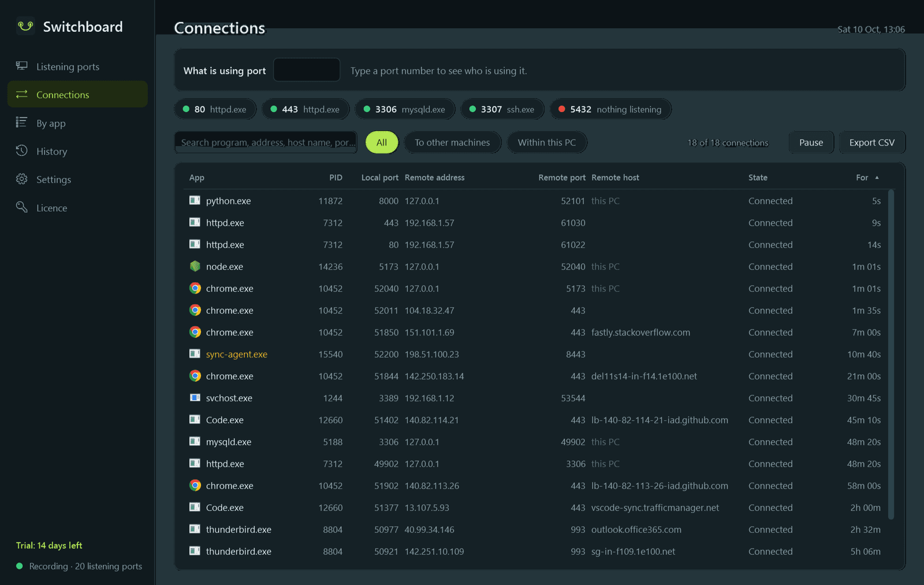Viewport: 924px width, 585px height.
Task: Filter by To other machines
Action: (x=452, y=142)
